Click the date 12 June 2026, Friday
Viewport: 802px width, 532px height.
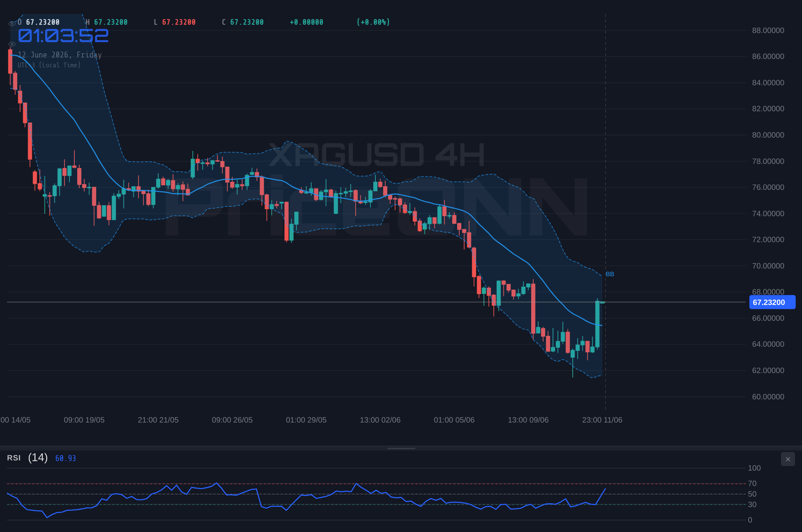(60, 55)
